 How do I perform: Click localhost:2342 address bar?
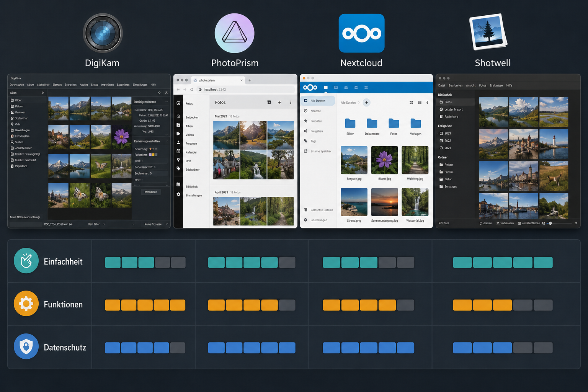click(x=246, y=90)
